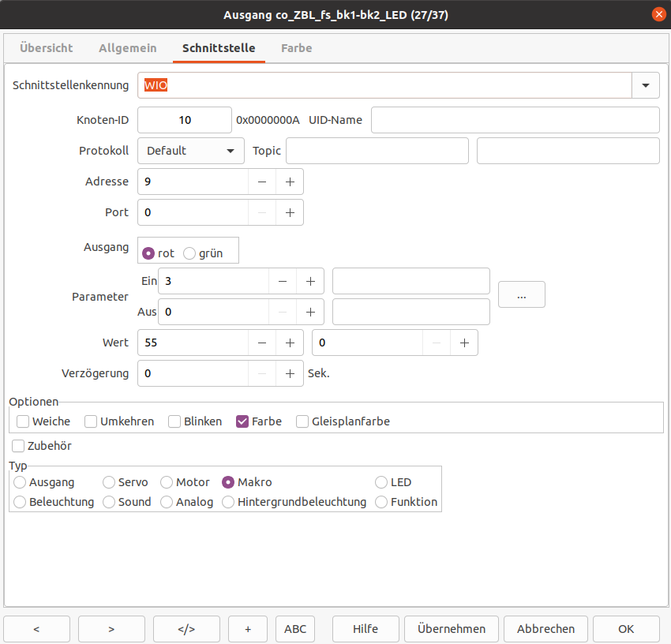This screenshot has height=644, width=671.
Task: Enable the Blinken checkbox
Action: (x=174, y=421)
